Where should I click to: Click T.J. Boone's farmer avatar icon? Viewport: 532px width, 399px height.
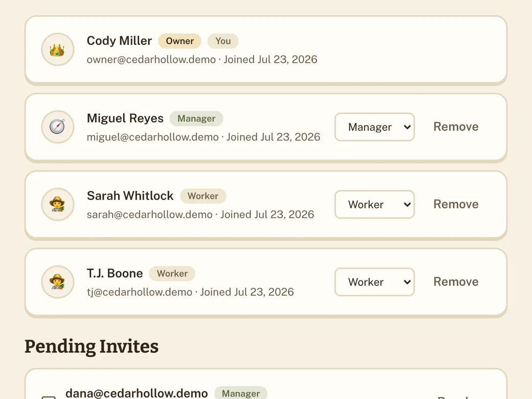point(57,282)
